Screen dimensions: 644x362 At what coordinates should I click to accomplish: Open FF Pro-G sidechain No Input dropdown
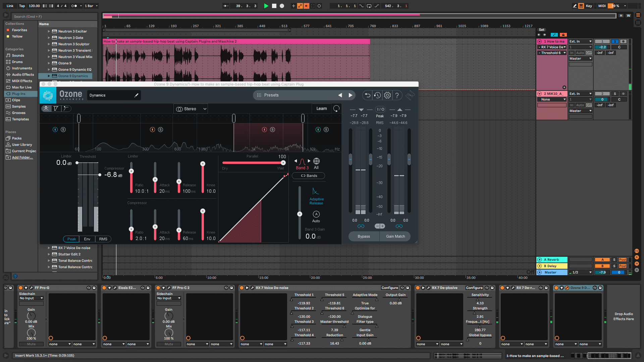tap(31, 298)
